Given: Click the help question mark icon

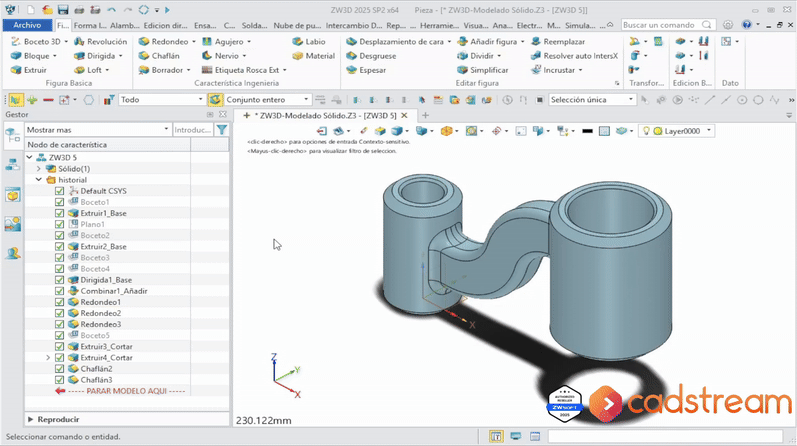Looking at the screenshot, I should (x=746, y=25).
